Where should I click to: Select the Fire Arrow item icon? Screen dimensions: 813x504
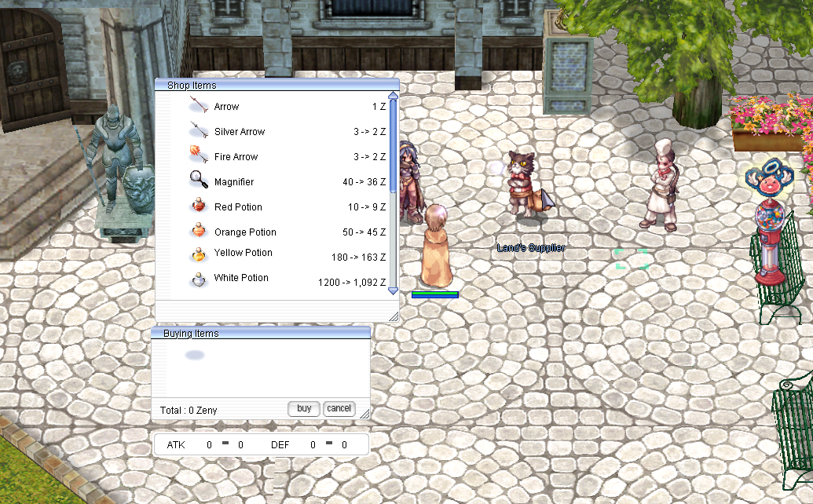tap(199, 155)
